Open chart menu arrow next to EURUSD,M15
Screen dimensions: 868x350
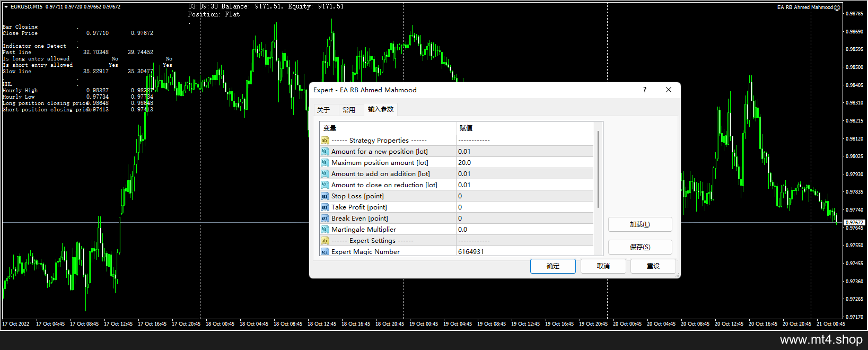(6, 7)
